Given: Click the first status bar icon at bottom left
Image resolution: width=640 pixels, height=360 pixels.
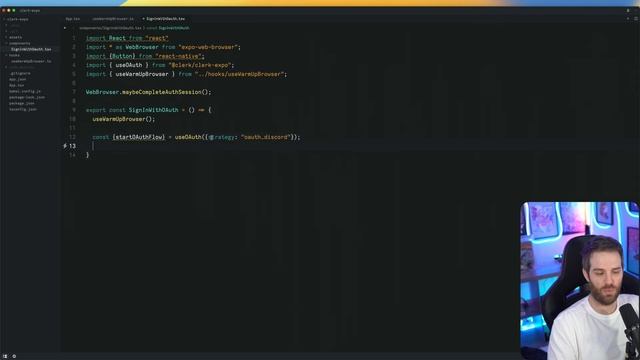Looking at the screenshot, I should pyautogui.click(x=5, y=356).
